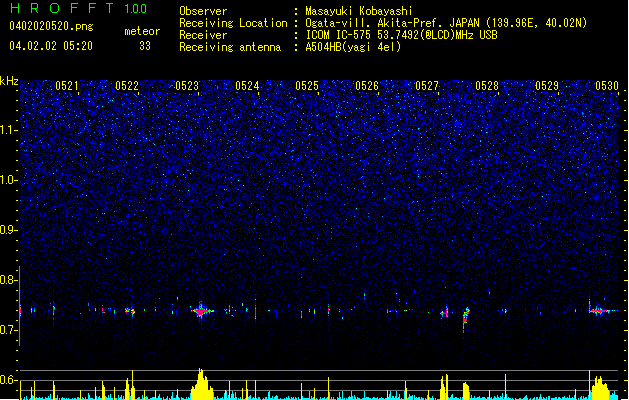Viewport: 629px width, 400px height.
Task: Click the vertical echo streak after 0527
Action: [465, 319]
